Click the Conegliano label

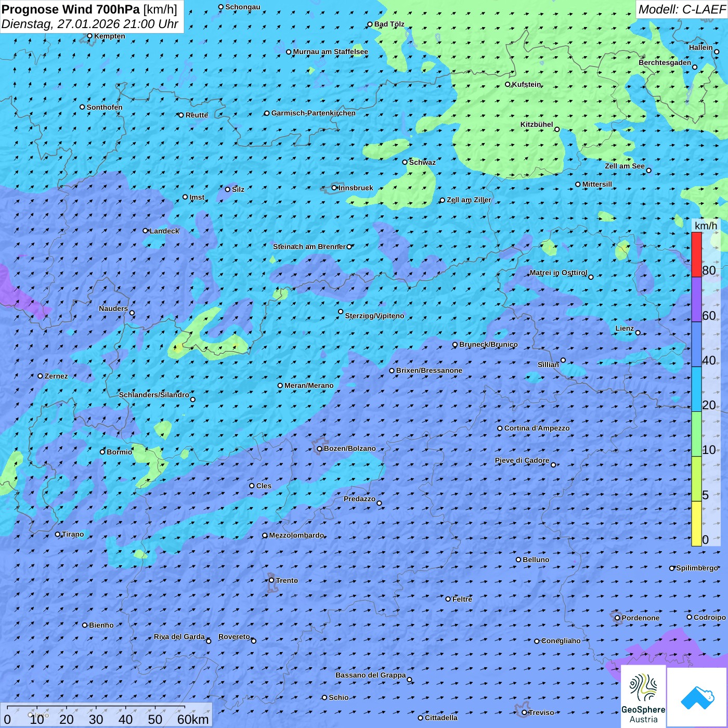pos(561,641)
